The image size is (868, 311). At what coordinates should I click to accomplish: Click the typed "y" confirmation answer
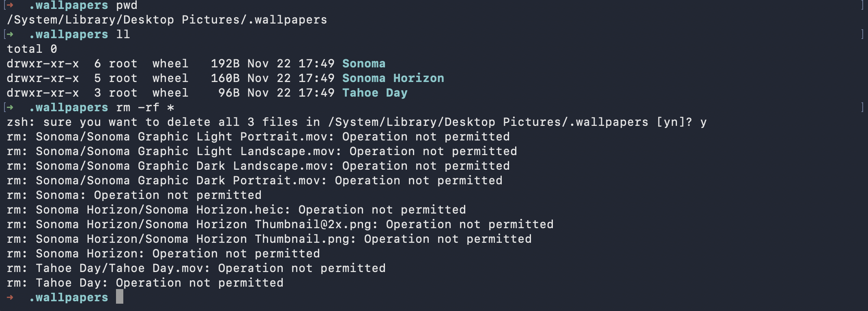[703, 122]
